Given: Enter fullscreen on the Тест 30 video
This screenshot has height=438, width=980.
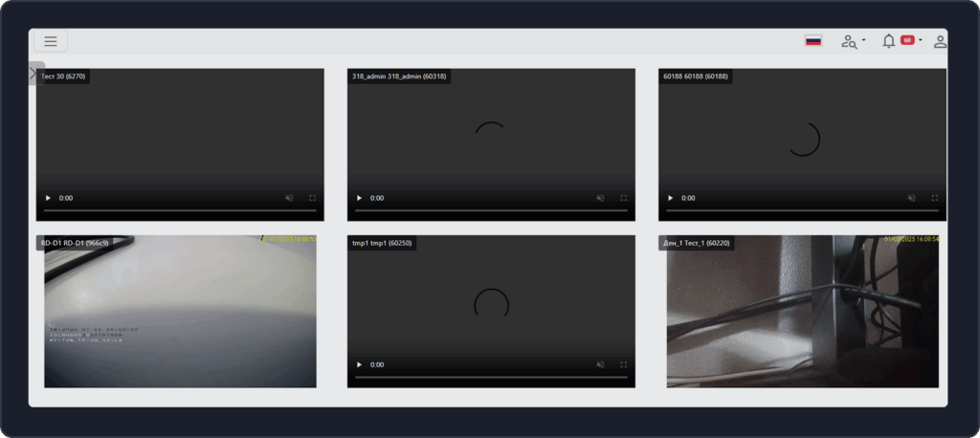Looking at the screenshot, I should [x=313, y=198].
